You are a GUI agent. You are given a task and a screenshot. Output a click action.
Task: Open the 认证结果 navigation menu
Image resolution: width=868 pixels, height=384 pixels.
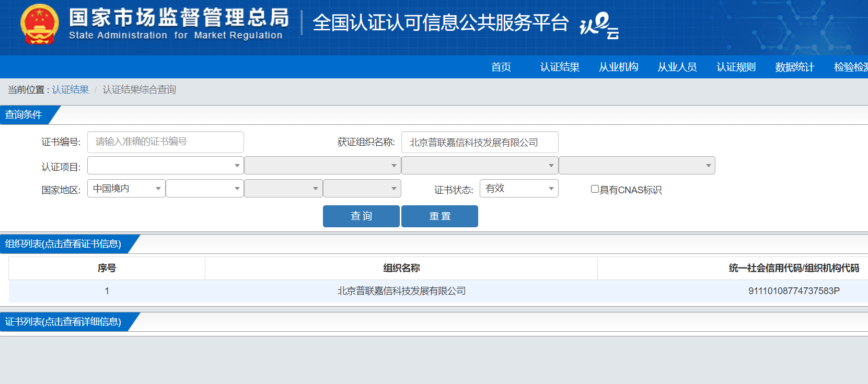560,67
